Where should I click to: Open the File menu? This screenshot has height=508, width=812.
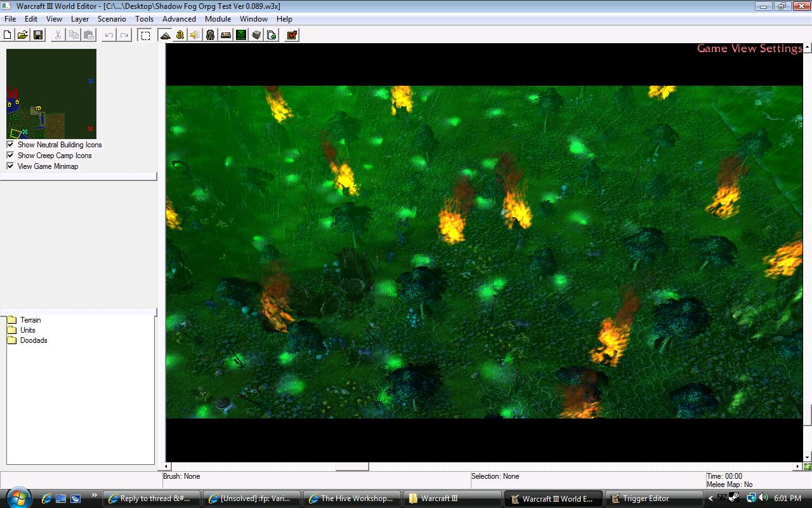(x=10, y=19)
